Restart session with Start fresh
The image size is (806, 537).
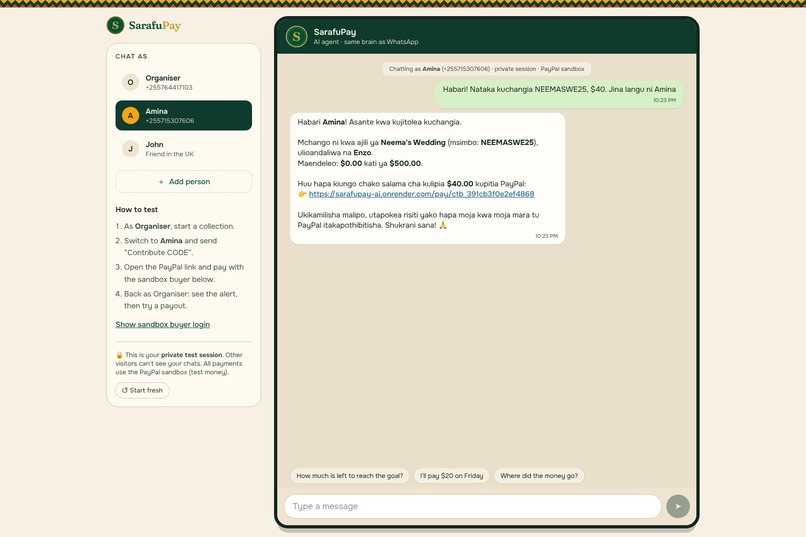tap(142, 391)
